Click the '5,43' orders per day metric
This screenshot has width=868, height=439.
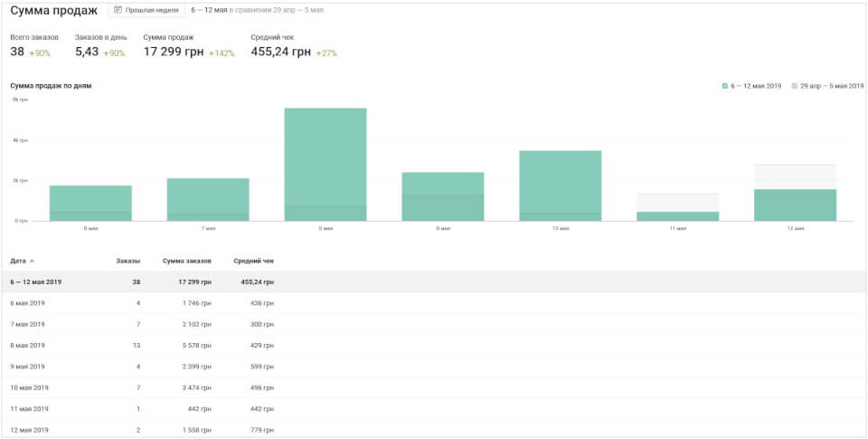(87, 52)
